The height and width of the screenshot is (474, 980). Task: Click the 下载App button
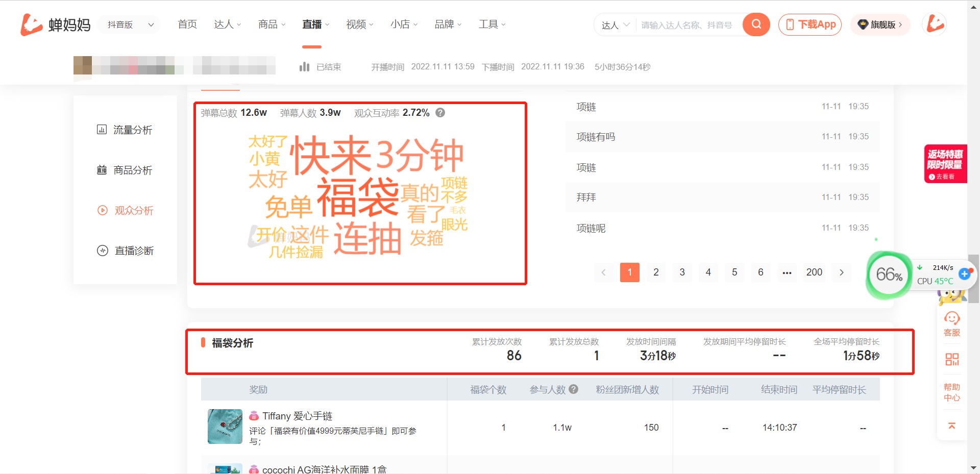tap(810, 24)
